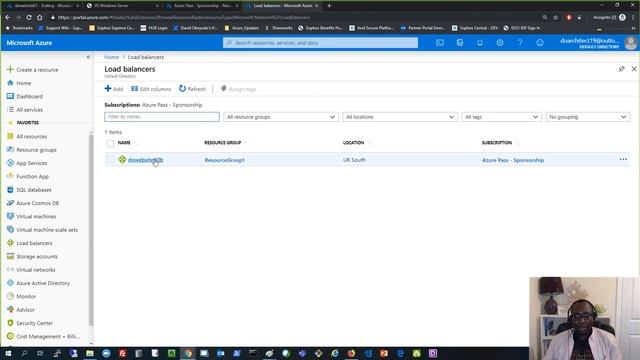
Task: Click Search resources, services, and docs box
Action: click(320, 42)
